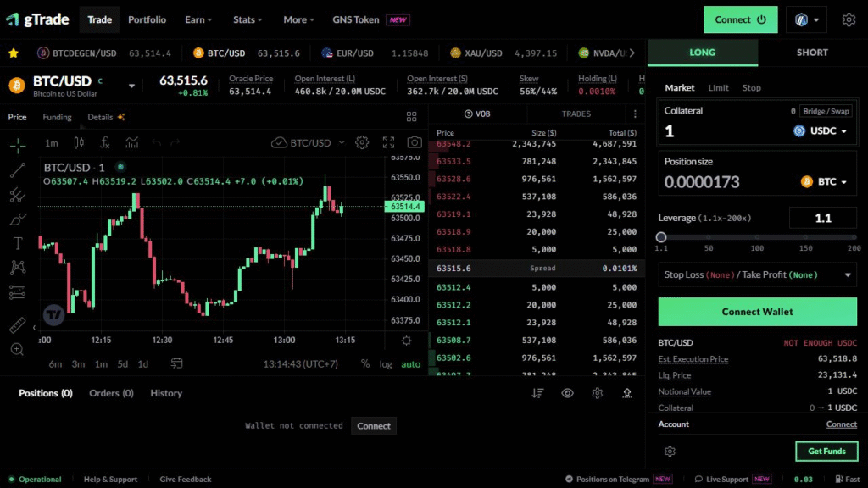Switch to the LONG side
The width and height of the screenshot is (868, 488).
pyautogui.click(x=703, y=53)
